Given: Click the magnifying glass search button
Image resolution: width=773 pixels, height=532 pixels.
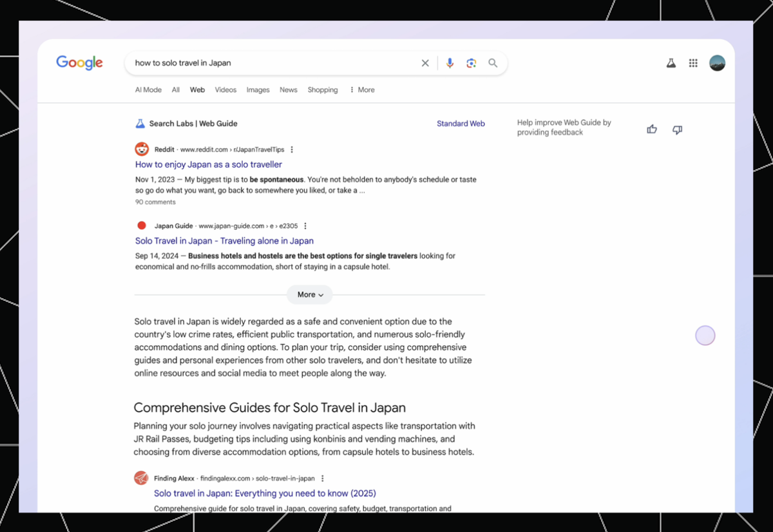Looking at the screenshot, I should 493,63.
